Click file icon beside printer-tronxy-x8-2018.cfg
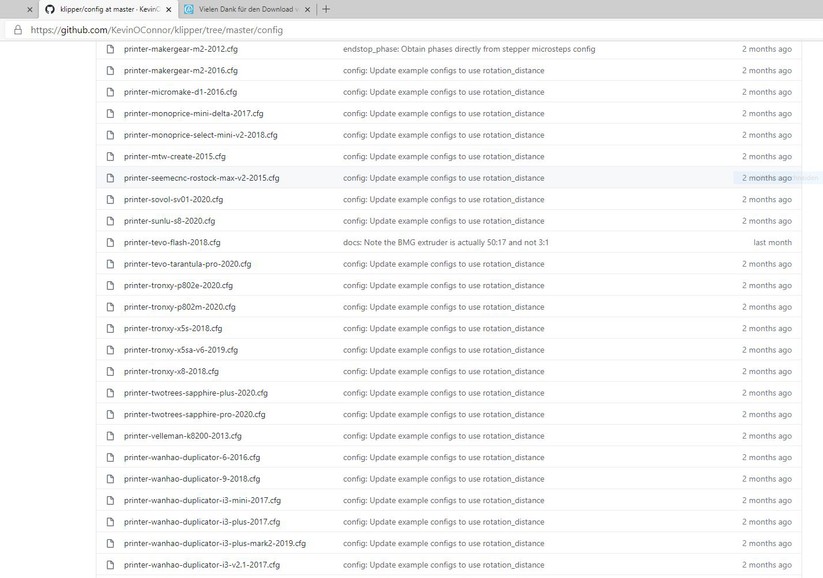This screenshot has width=823, height=578. tap(111, 371)
